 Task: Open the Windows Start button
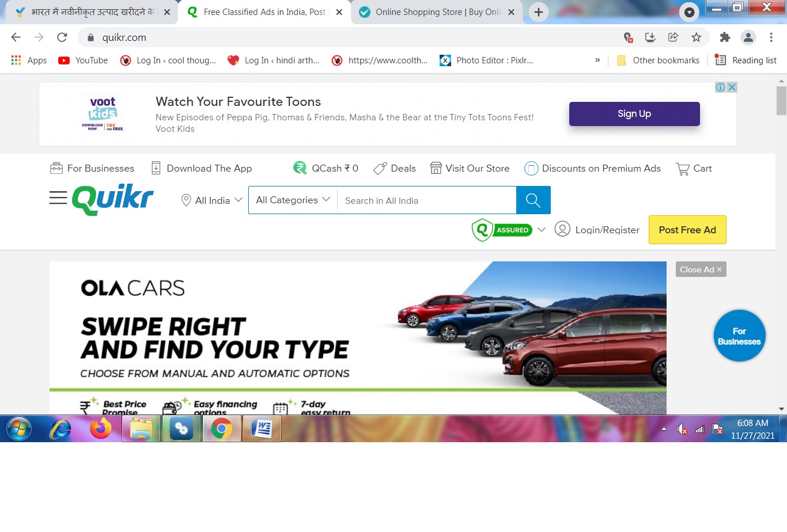click(19, 429)
